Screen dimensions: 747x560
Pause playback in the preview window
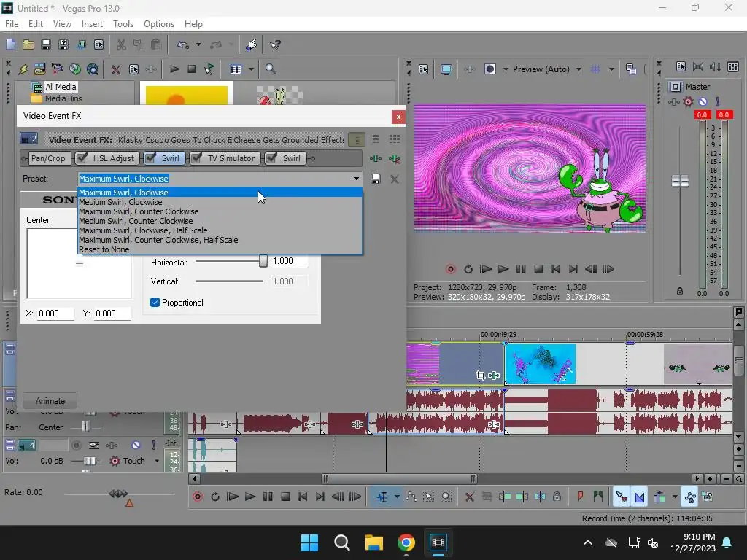(x=521, y=269)
